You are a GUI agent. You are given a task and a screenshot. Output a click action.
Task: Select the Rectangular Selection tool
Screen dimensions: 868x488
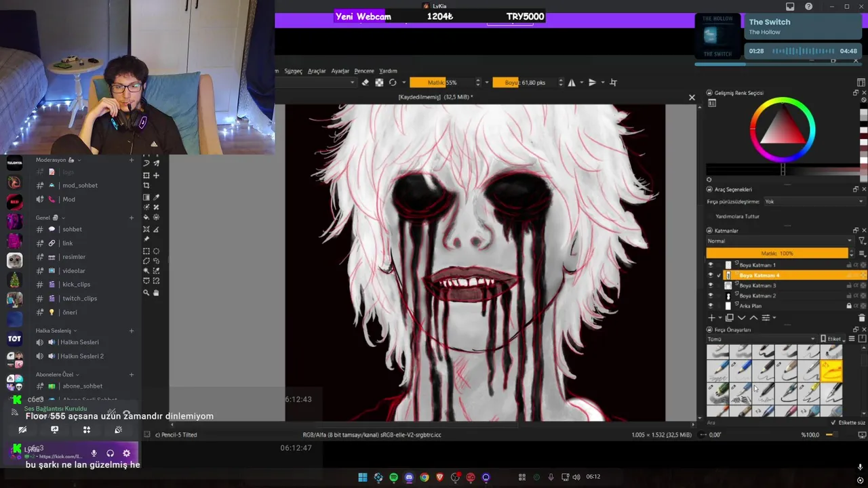146,251
